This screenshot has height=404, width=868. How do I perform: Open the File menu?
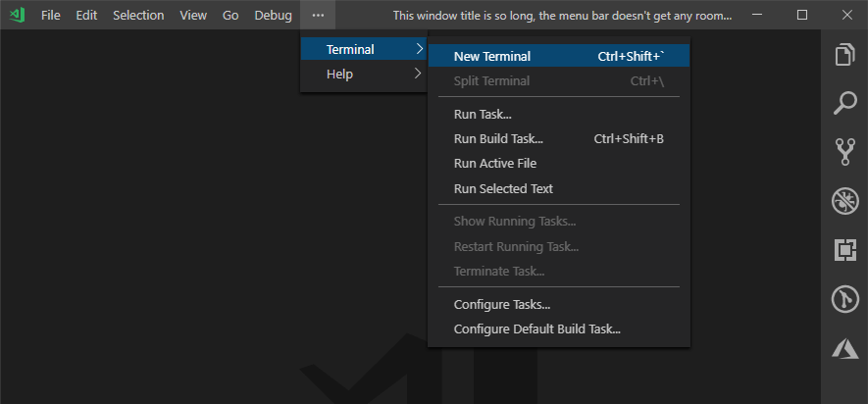click(x=51, y=16)
